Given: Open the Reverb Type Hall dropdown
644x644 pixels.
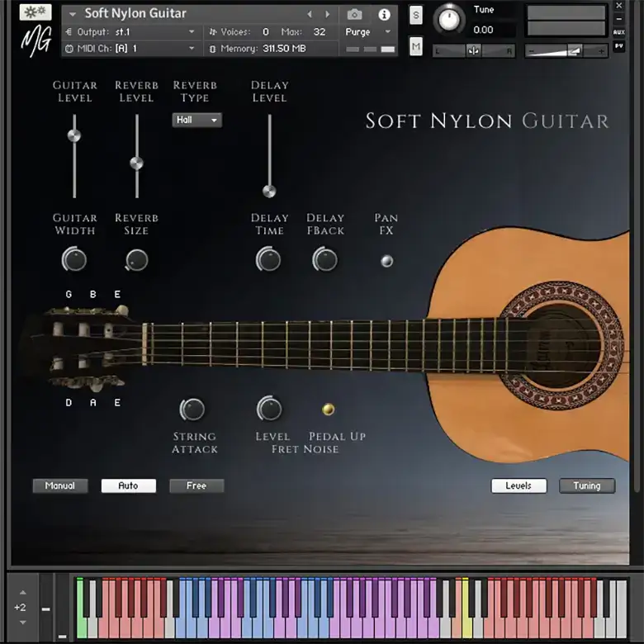Looking at the screenshot, I should (197, 120).
